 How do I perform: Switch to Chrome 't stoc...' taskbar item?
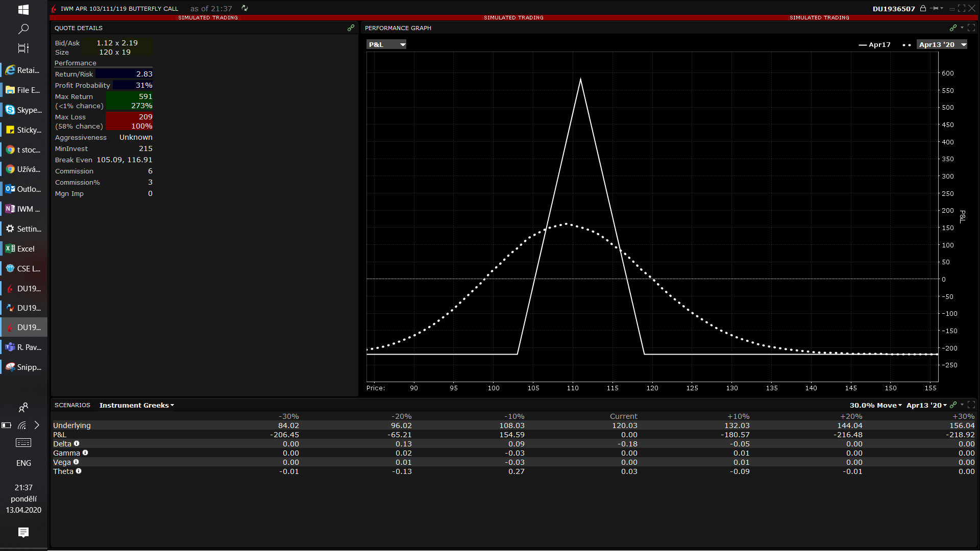tap(24, 150)
